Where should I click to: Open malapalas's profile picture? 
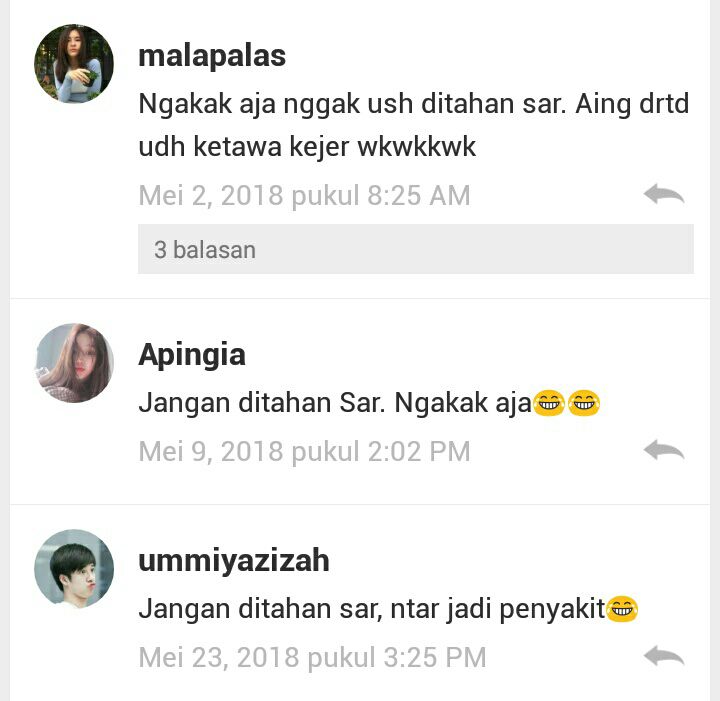coord(74,63)
